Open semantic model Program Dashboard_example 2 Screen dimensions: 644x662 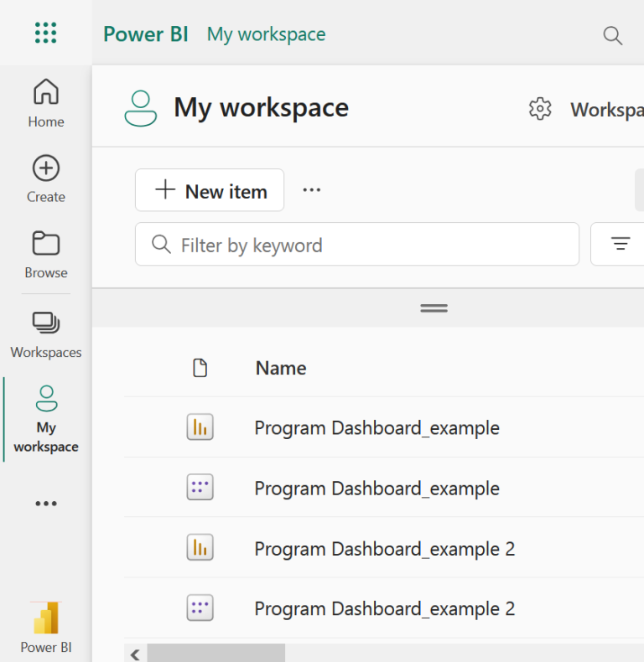[385, 609]
